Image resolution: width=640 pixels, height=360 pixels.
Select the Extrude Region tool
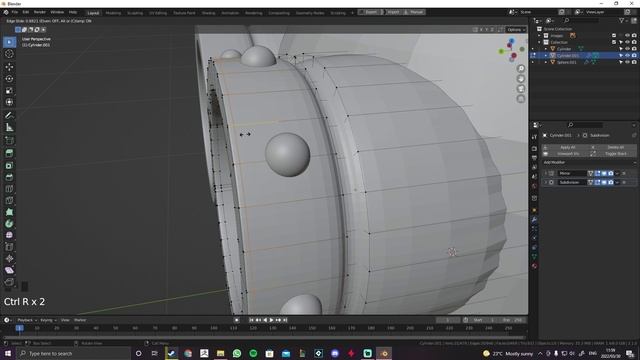click(x=9, y=153)
